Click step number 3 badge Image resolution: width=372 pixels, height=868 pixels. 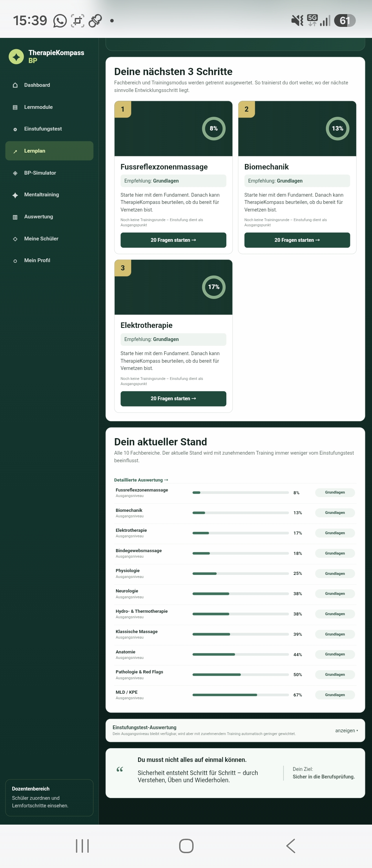123,268
